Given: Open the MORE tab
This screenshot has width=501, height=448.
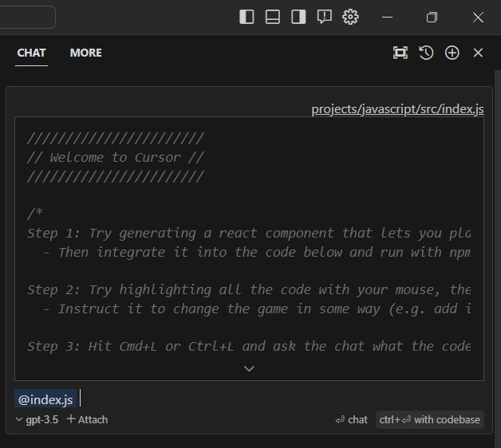Looking at the screenshot, I should pos(85,53).
